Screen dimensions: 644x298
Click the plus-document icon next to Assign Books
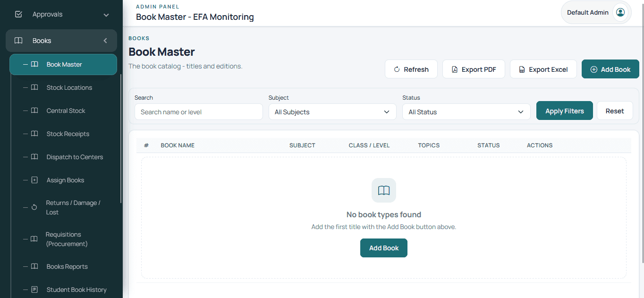(34, 180)
